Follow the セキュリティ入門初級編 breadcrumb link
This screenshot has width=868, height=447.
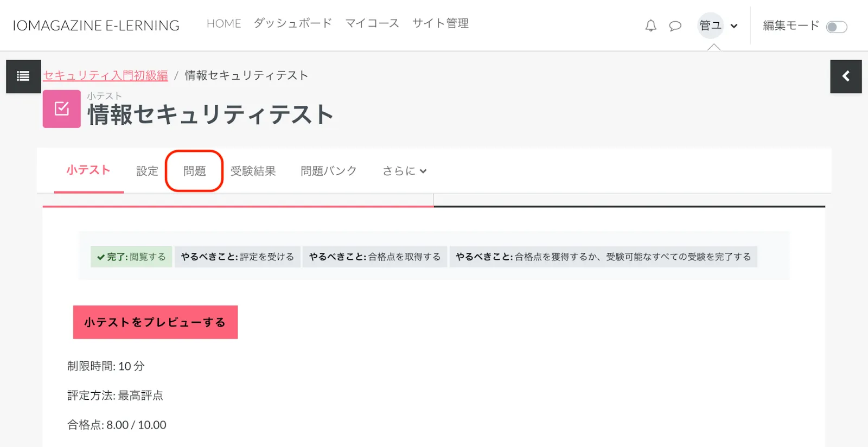pos(105,75)
